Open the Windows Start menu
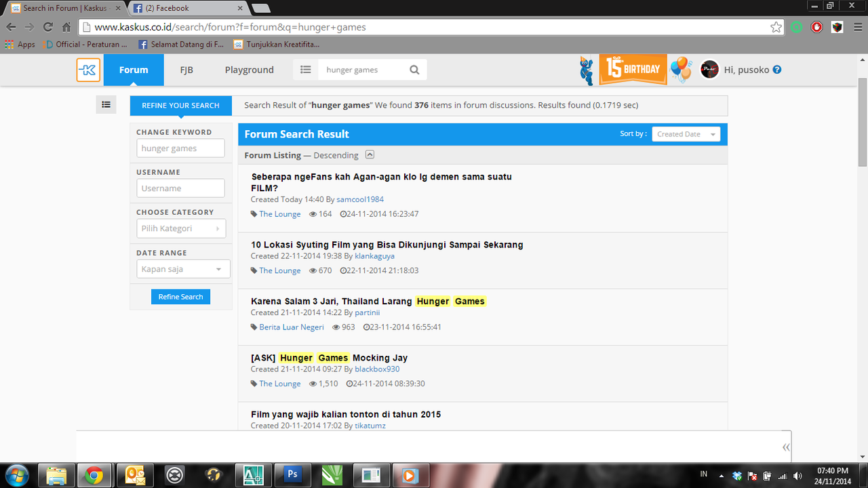 pos(16,475)
